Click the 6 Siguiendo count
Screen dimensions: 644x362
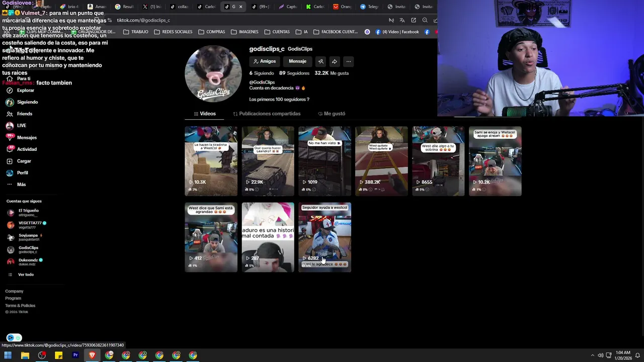pos(262,73)
